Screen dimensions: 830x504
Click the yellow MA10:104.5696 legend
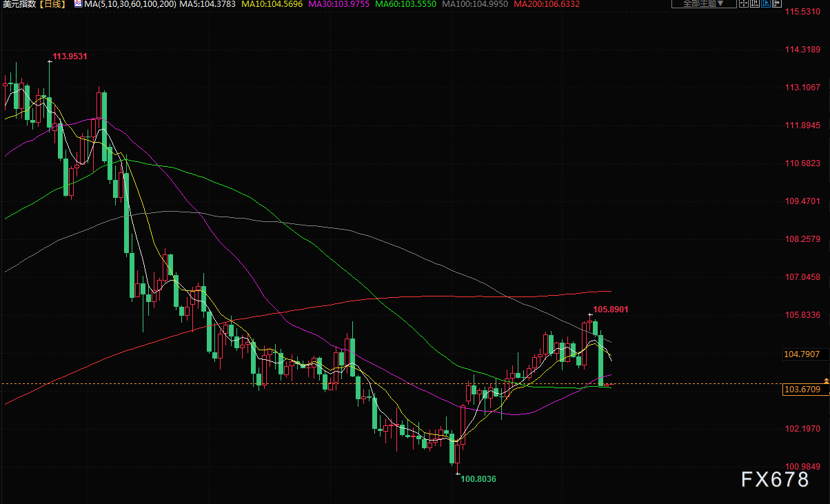pos(272,4)
